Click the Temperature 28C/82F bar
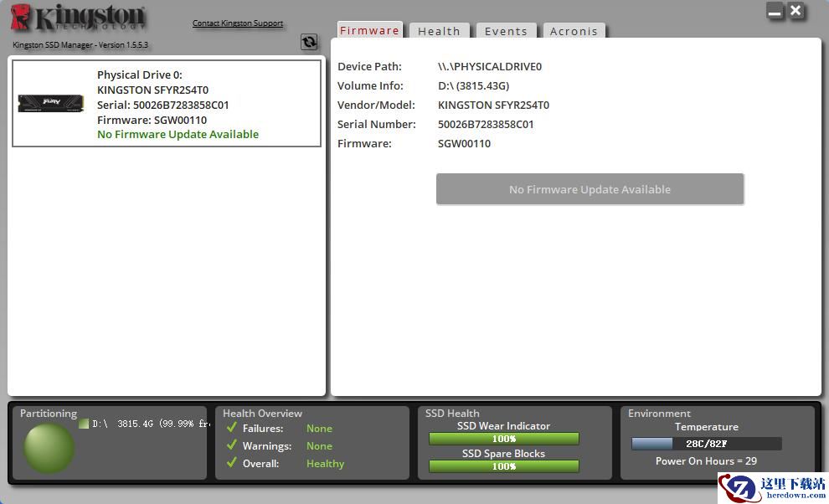The height and width of the screenshot is (504, 829). point(707,444)
